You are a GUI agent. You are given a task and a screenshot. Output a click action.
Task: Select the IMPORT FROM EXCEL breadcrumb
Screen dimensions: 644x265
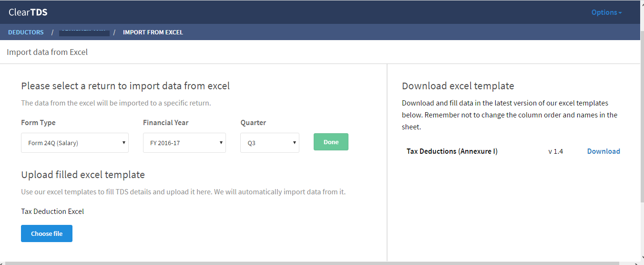[153, 32]
